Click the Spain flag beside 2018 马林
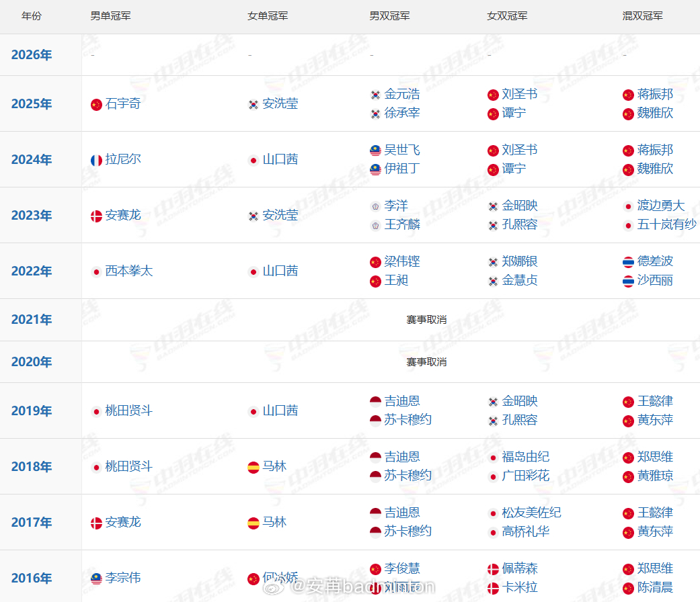 point(254,468)
